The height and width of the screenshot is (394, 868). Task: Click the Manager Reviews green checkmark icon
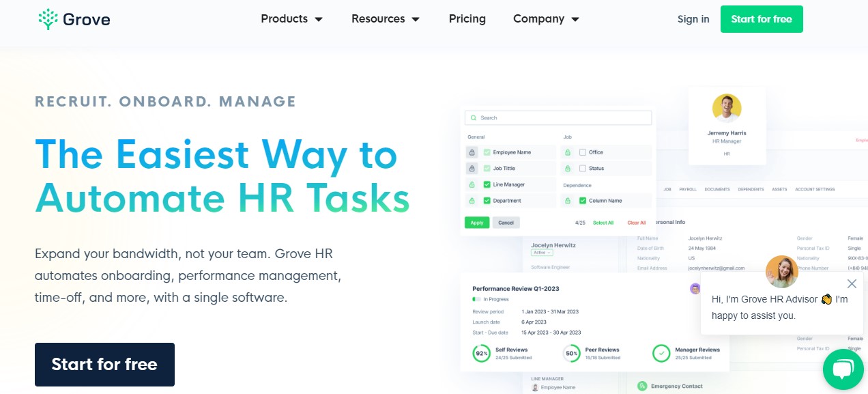point(661,354)
